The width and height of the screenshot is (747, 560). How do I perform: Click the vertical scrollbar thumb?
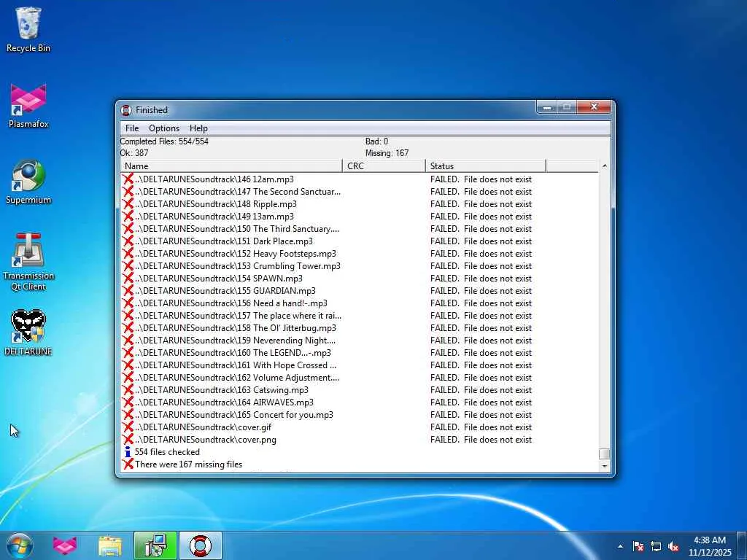click(x=604, y=454)
